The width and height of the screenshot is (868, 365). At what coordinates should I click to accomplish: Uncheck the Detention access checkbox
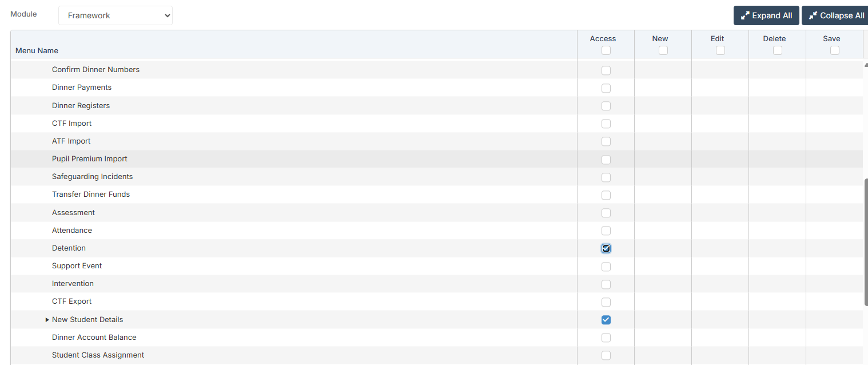606,248
